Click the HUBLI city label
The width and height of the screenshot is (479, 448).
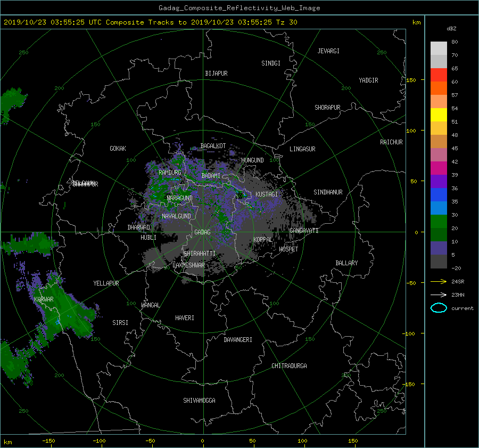coord(148,238)
